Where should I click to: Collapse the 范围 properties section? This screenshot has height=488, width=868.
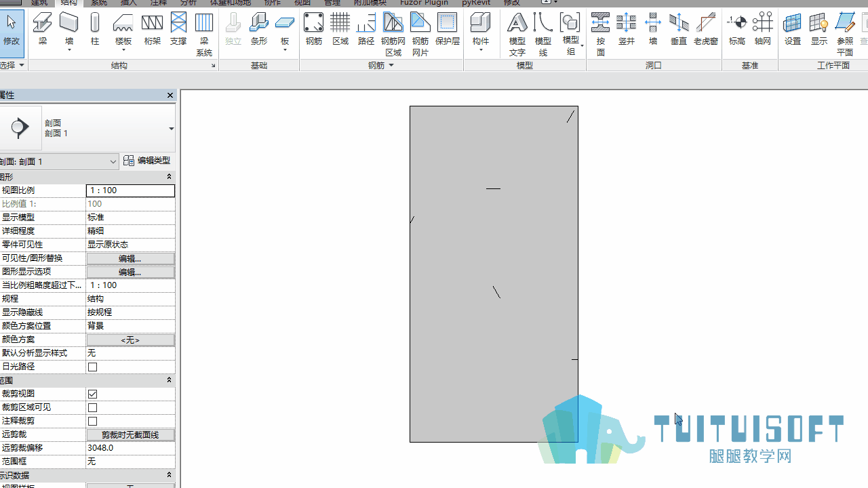[170, 380]
